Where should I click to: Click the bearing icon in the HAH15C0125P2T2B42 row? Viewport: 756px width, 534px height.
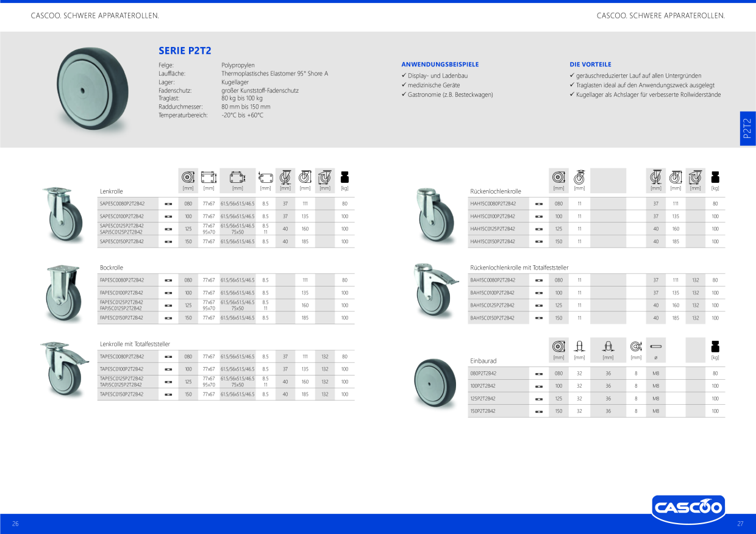click(x=539, y=229)
